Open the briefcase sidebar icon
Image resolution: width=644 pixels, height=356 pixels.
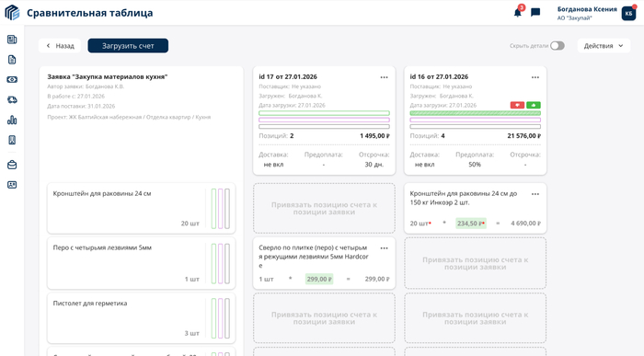tap(12, 165)
